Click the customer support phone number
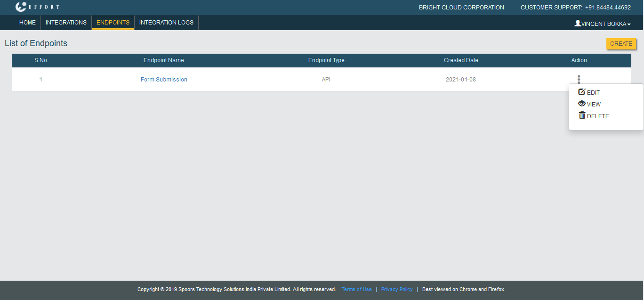The height and width of the screenshot is (300, 644). click(608, 8)
